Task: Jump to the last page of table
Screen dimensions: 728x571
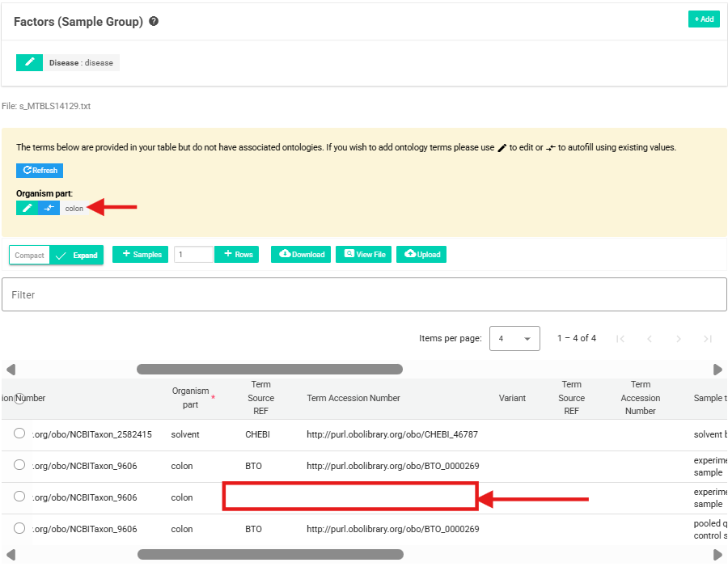Action: (x=708, y=338)
